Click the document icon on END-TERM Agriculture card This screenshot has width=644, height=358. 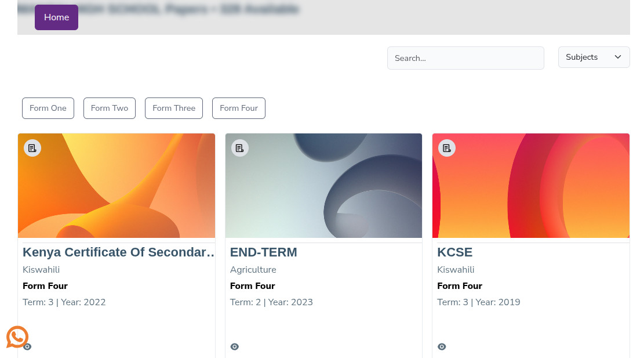240,149
